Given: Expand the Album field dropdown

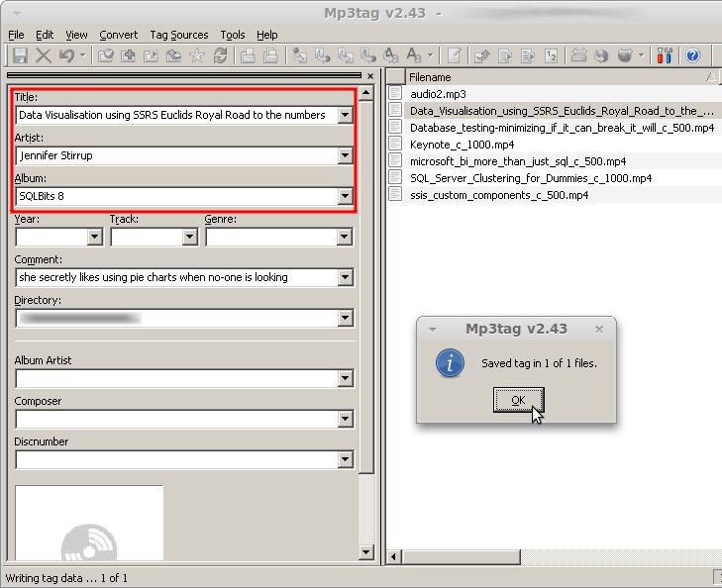Looking at the screenshot, I should coord(345,196).
